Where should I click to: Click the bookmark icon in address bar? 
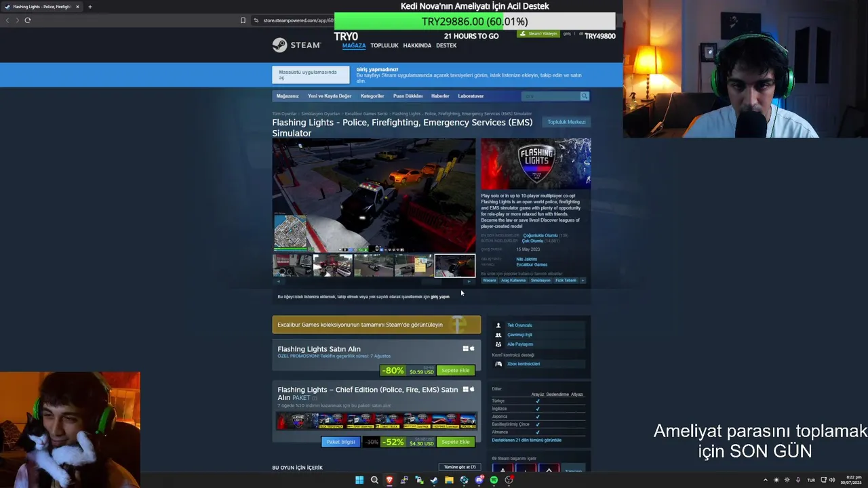click(x=243, y=20)
